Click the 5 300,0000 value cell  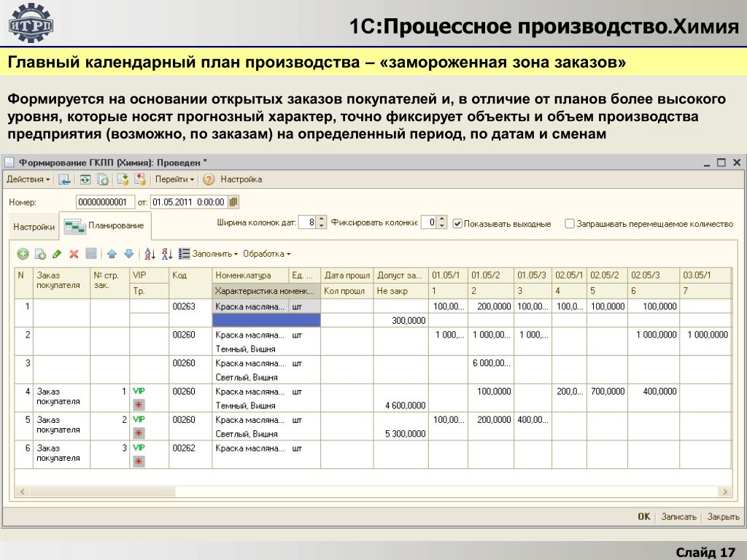click(x=401, y=433)
